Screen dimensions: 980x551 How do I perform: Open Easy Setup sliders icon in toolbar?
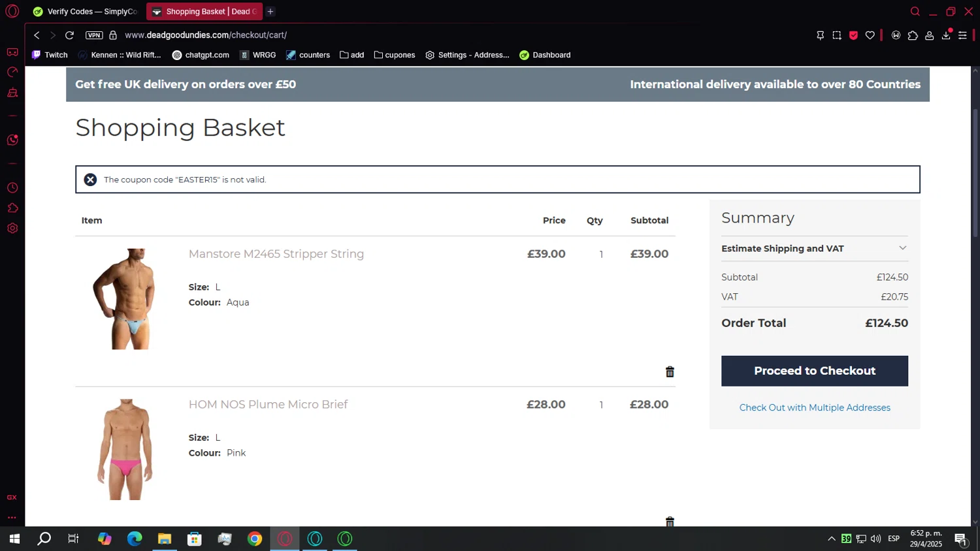click(962, 35)
